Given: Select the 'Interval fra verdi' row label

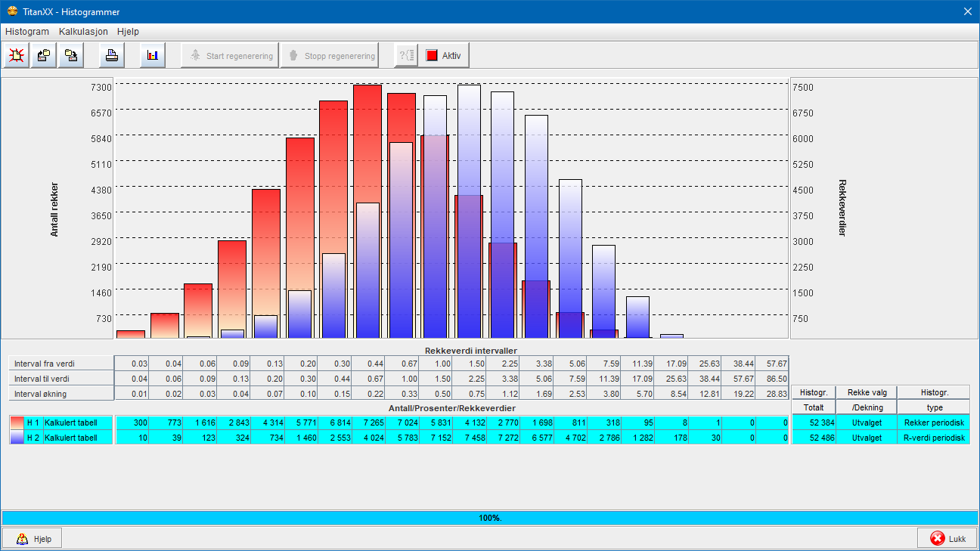Looking at the screenshot, I should click(61, 364).
